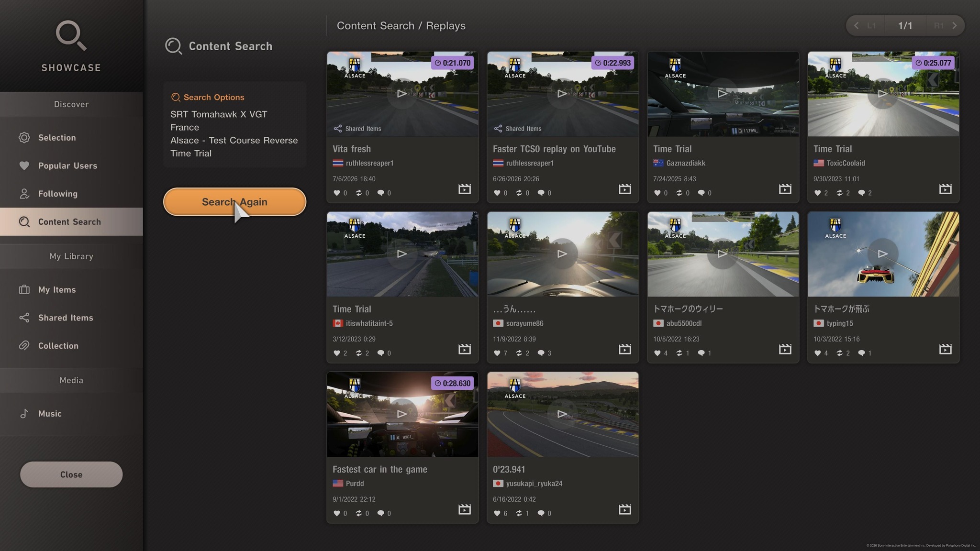The image size is (980, 551).
Task: Open Selection in the Discover menu
Action: tap(71, 138)
